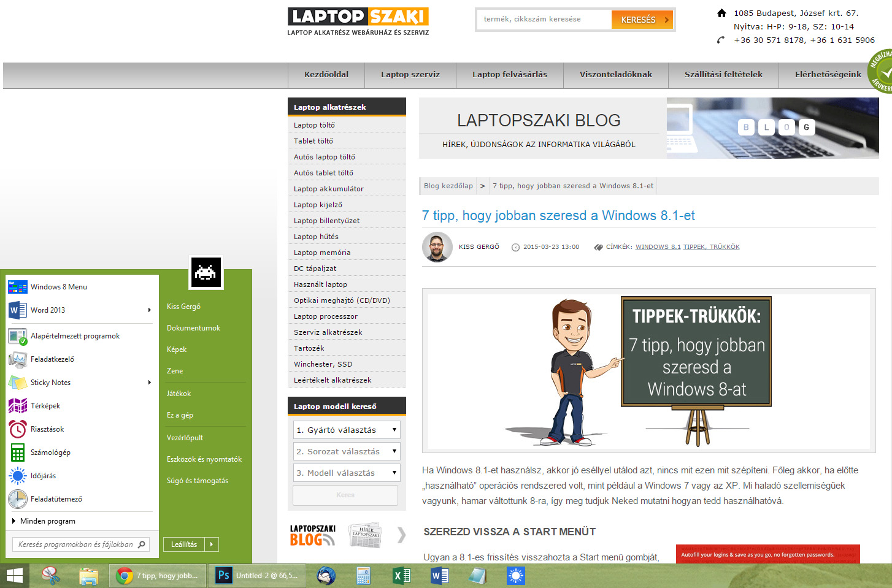892x588 pixels.
Task: Follow the WINDOWS 8.1 tag link
Action: pyautogui.click(x=658, y=247)
